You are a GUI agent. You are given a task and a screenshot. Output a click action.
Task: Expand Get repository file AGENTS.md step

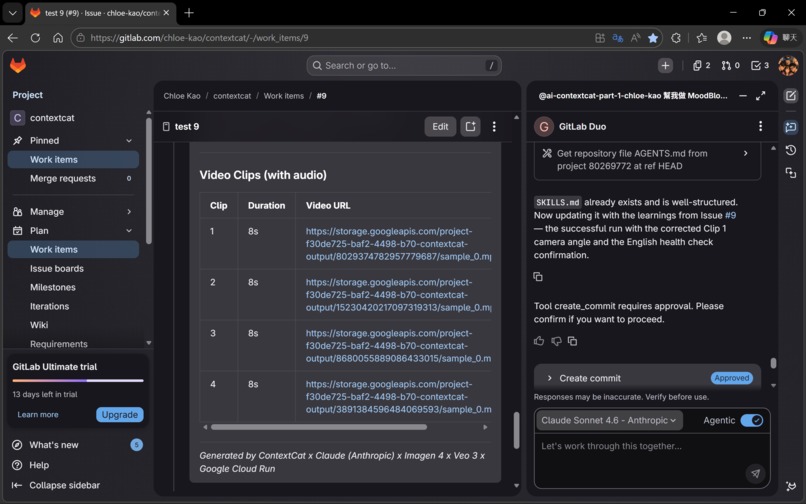coord(745,153)
